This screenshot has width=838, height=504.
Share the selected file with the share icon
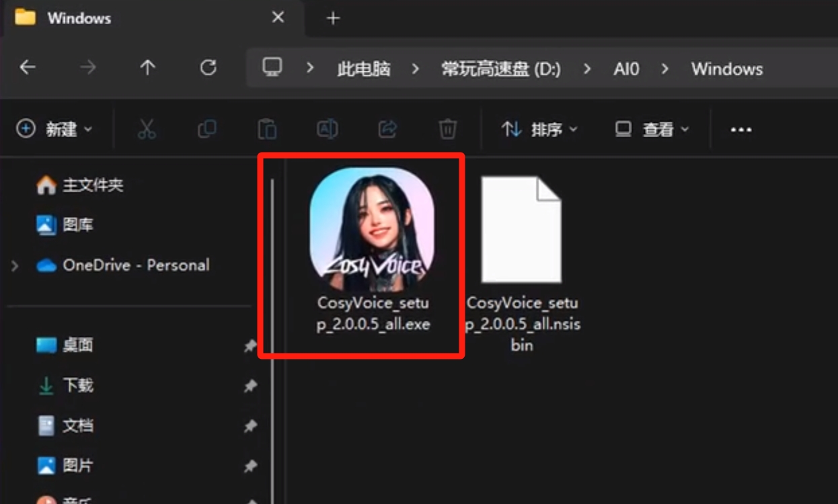click(387, 129)
